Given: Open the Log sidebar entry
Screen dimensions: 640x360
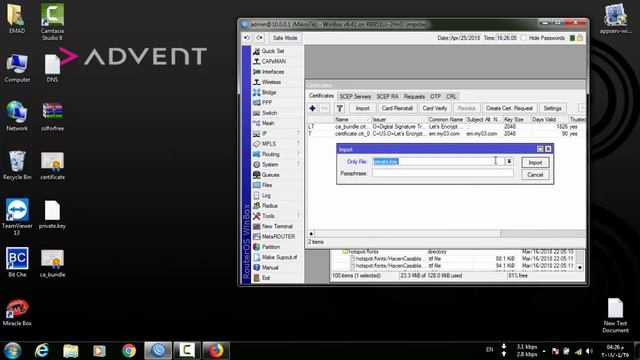Looking at the screenshot, I should (266, 196).
